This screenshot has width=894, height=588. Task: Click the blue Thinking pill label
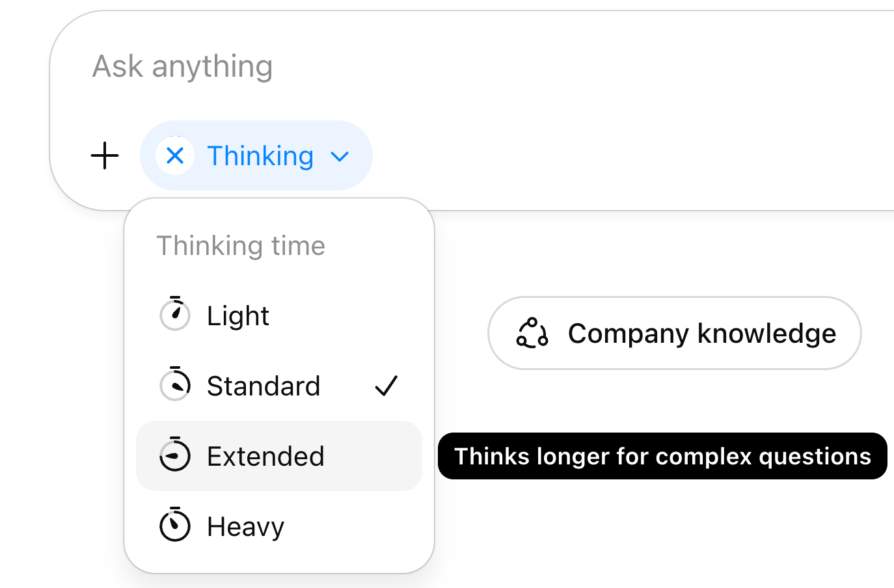point(260,156)
